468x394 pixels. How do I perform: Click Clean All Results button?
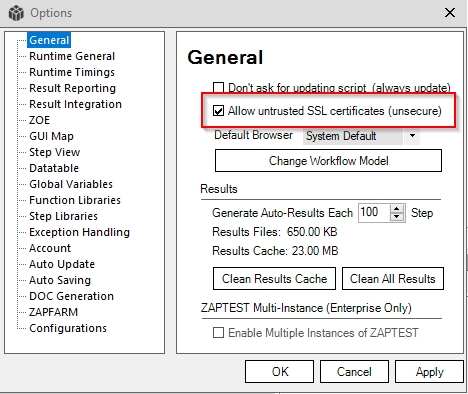click(393, 279)
